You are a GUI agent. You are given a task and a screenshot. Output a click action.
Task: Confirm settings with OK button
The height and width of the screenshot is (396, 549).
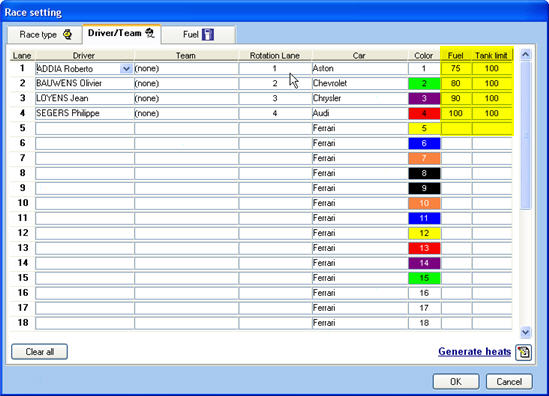[456, 381]
